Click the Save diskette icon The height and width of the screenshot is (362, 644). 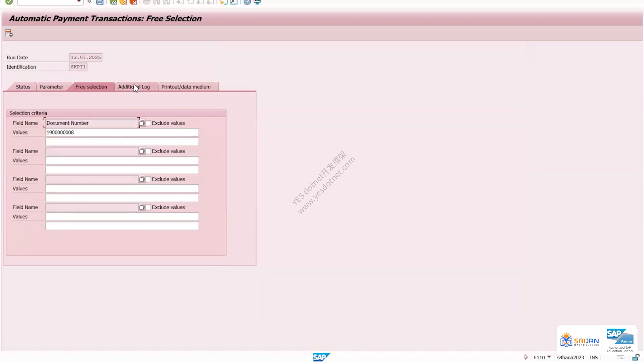click(x=100, y=2)
